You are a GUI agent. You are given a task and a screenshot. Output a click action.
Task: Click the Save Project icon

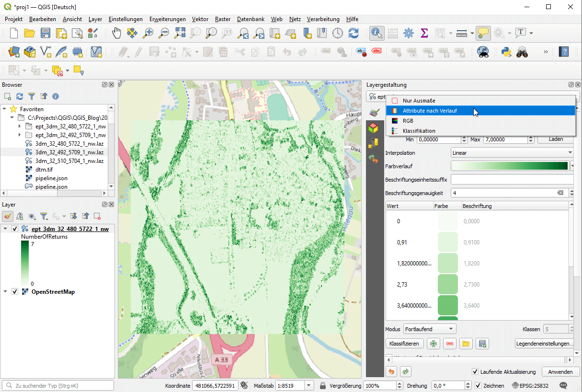pos(46,33)
